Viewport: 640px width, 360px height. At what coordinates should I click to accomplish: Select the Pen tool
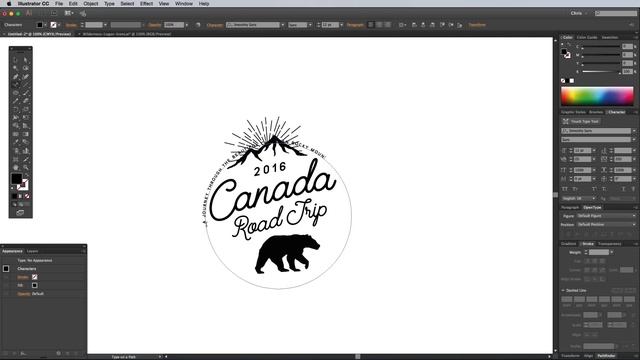click(x=16, y=77)
